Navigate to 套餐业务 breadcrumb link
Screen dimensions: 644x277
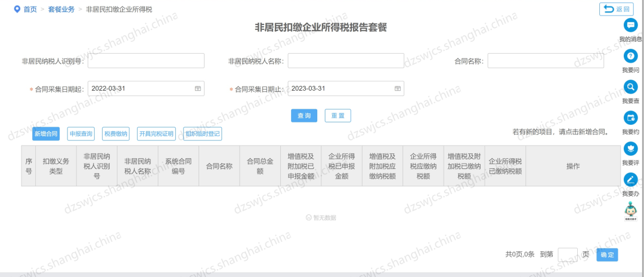coord(61,9)
